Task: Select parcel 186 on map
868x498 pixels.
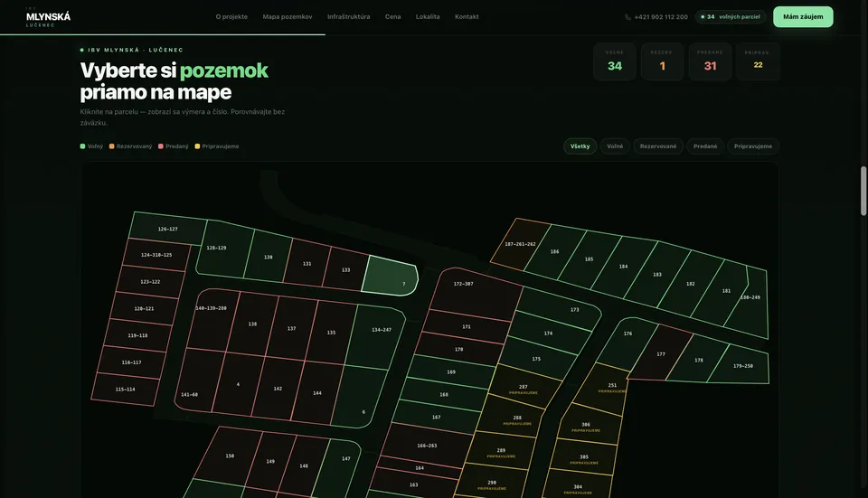Action: (x=554, y=251)
